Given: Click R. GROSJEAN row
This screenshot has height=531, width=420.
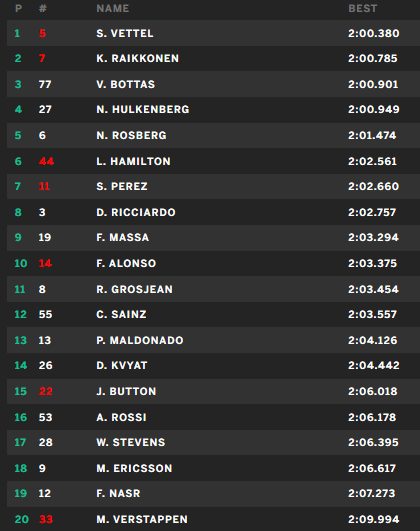Looking at the screenshot, I should pyautogui.click(x=213, y=289).
